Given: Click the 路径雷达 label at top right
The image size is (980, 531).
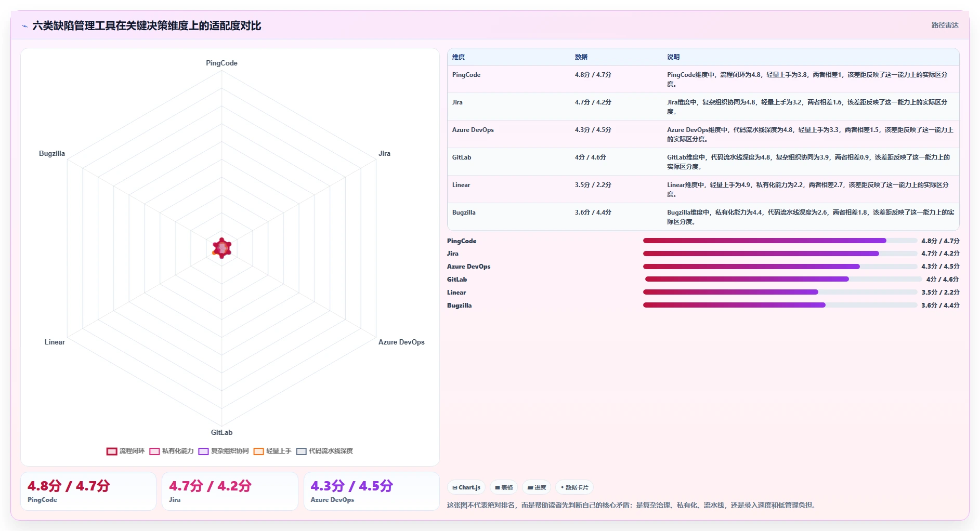Looking at the screenshot, I should 945,25.
